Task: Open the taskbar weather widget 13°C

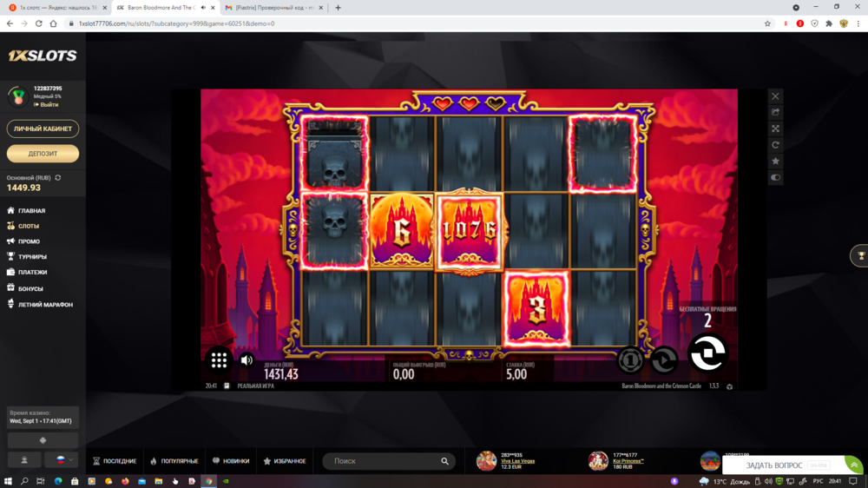Action: (x=725, y=481)
